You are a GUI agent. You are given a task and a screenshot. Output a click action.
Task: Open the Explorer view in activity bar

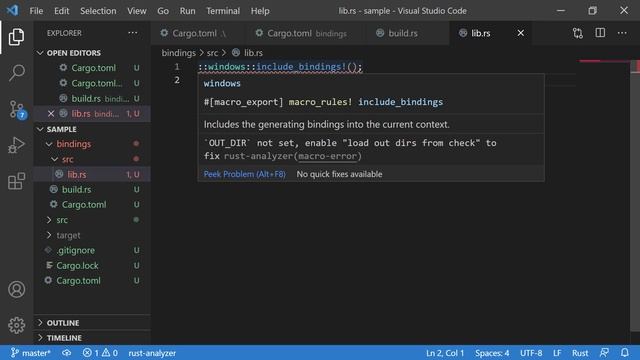tap(16, 37)
